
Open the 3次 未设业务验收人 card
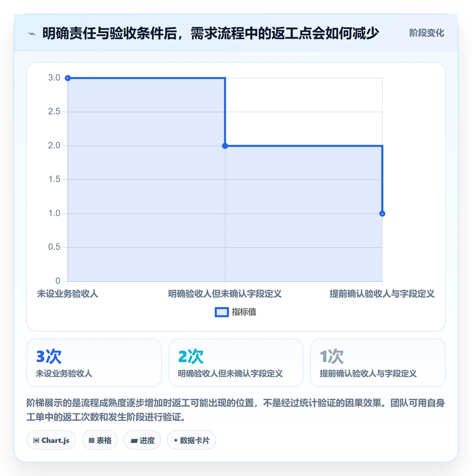click(x=94, y=363)
